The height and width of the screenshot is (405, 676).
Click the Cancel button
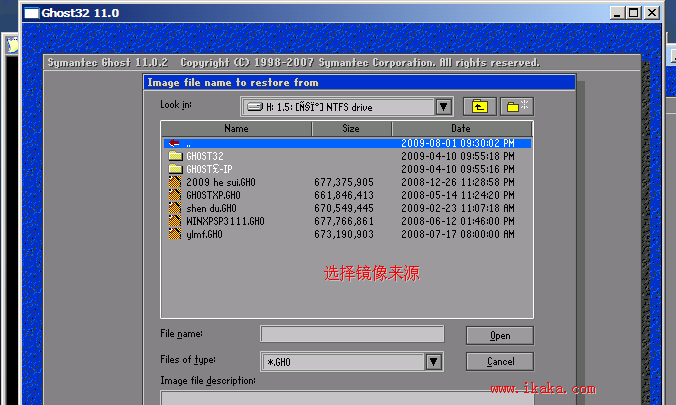tap(500, 361)
